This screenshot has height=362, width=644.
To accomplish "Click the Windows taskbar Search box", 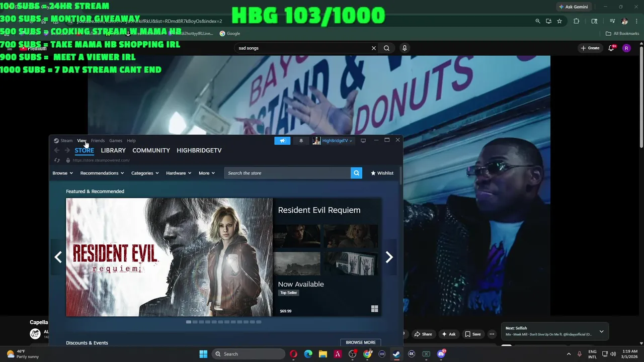I will [249, 354].
